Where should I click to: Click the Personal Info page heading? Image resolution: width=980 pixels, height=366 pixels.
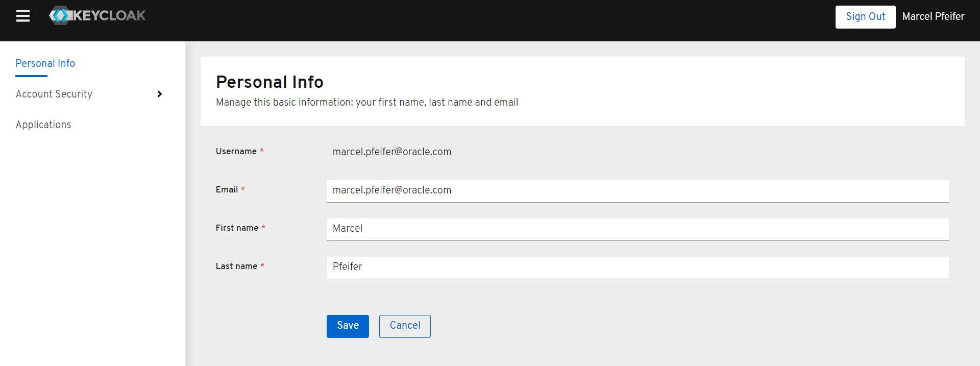[269, 82]
